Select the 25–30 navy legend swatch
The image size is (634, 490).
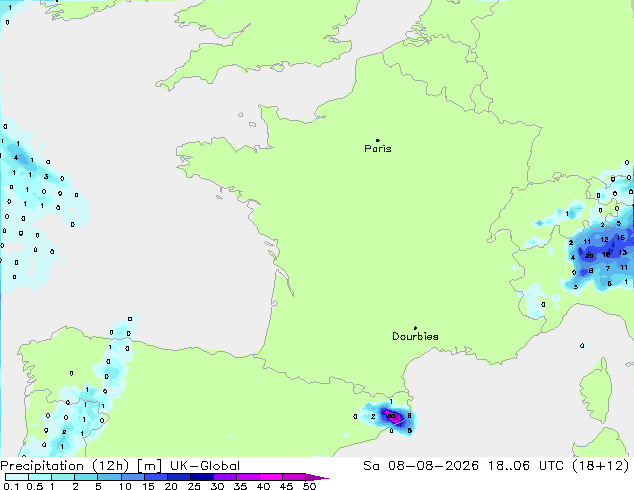(x=201, y=477)
